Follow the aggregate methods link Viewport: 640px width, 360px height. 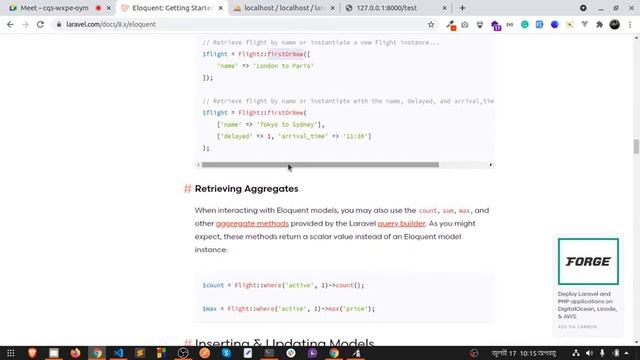pyautogui.click(x=252, y=224)
